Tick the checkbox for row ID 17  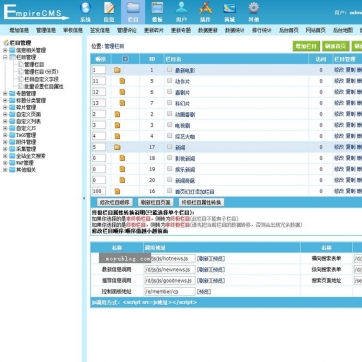click(x=170, y=147)
